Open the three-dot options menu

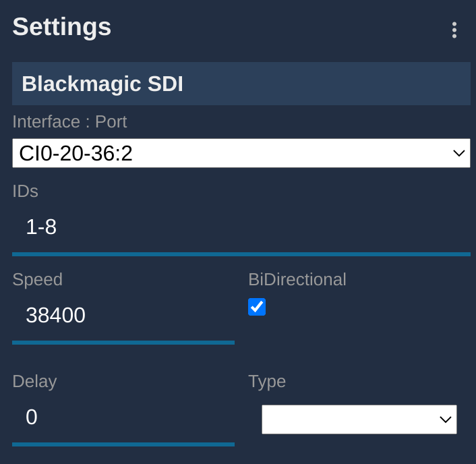(454, 30)
